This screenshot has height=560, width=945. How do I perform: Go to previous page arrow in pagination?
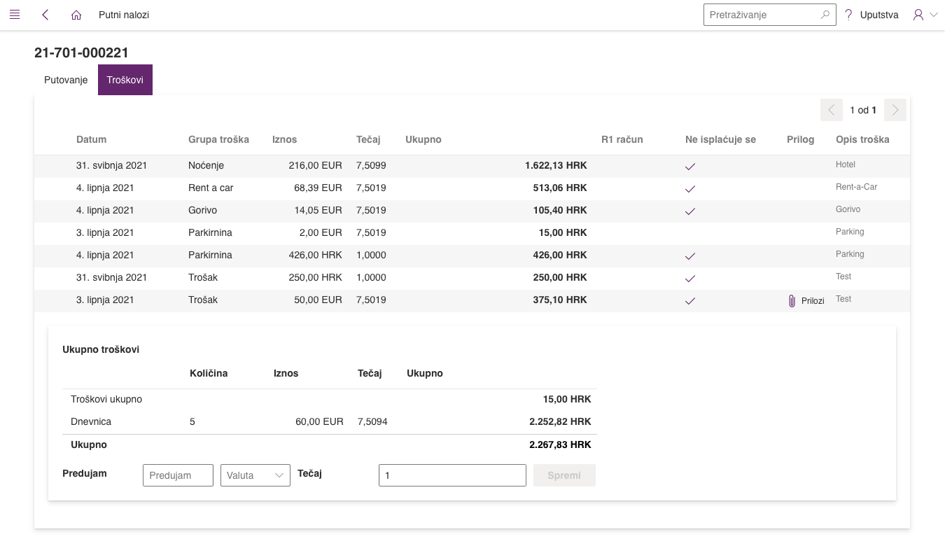tap(831, 110)
